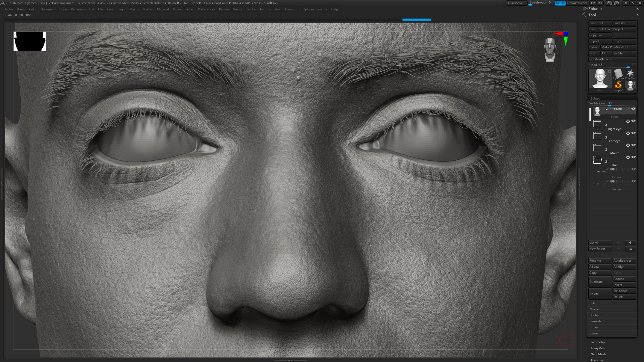The width and height of the screenshot is (644, 362).
Task: Select the PolyMesh star tool icon
Action: [630, 73]
